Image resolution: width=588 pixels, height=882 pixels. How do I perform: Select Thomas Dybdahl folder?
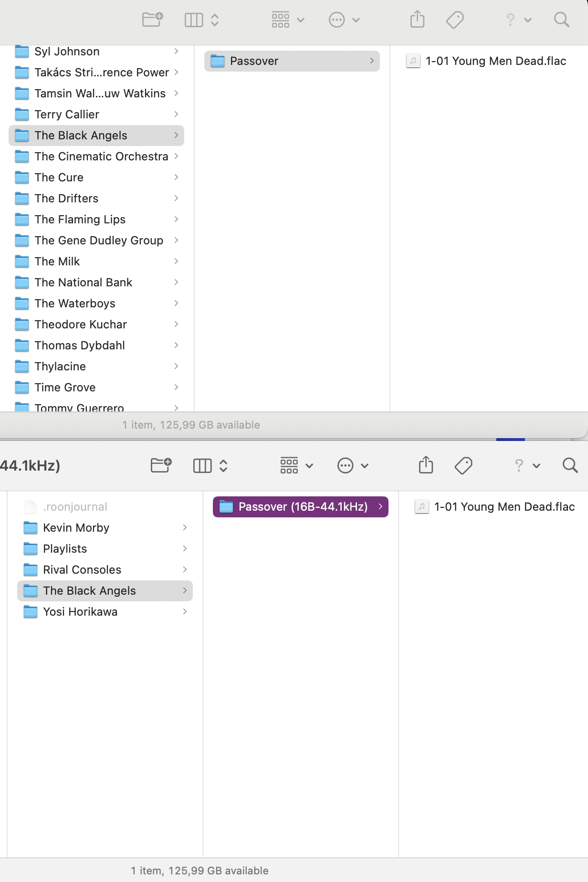(96, 346)
